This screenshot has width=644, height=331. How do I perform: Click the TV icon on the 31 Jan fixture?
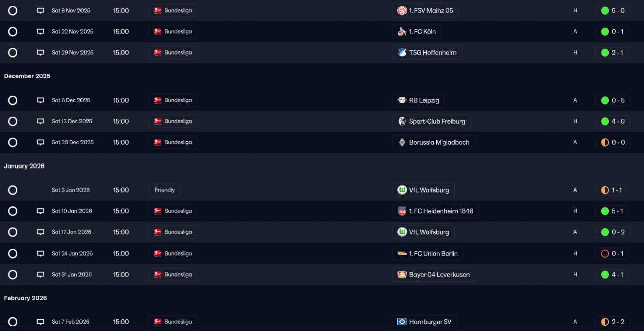[x=41, y=275]
